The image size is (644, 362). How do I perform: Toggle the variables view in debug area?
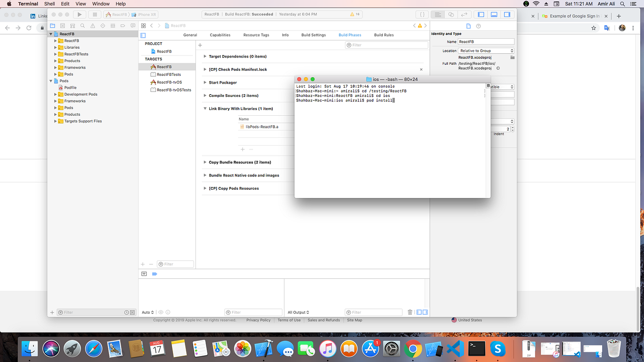(419, 312)
